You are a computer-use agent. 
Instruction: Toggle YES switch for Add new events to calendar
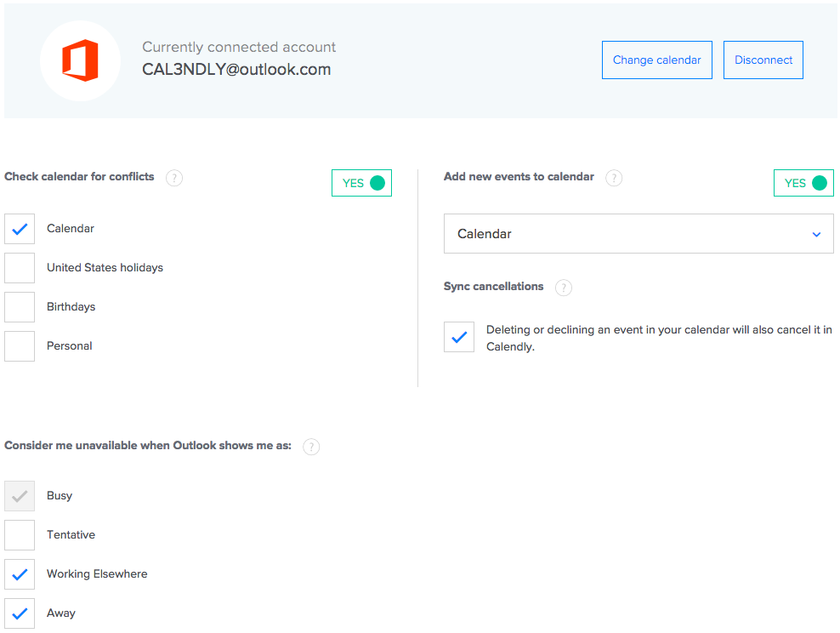coord(803,183)
